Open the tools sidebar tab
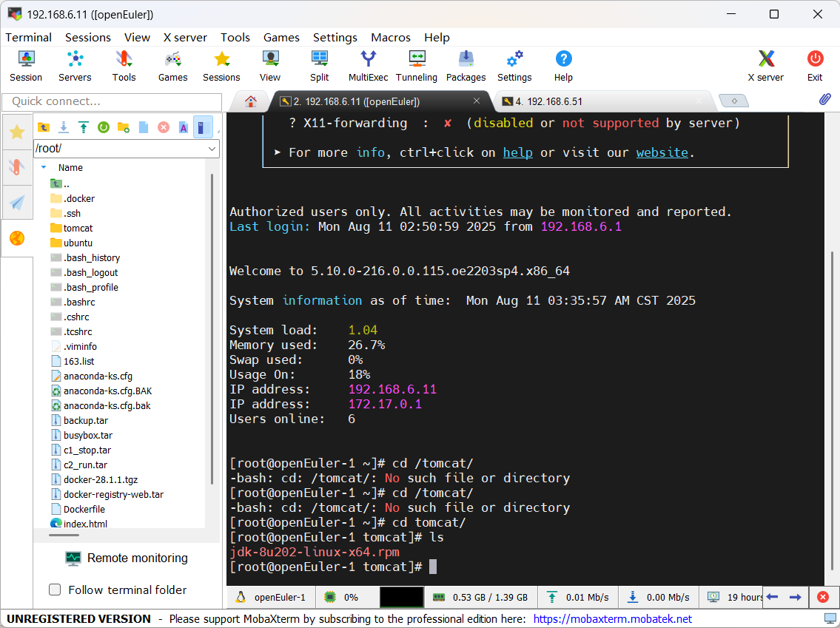The height and width of the screenshot is (628, 840). coord(17,167)
